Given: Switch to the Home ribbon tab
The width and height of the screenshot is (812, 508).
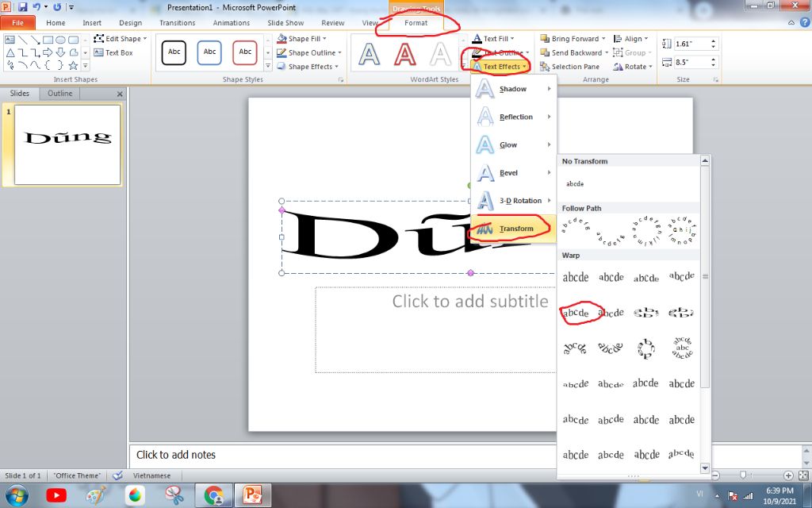Looking at the screenshot, I should 56,23.
